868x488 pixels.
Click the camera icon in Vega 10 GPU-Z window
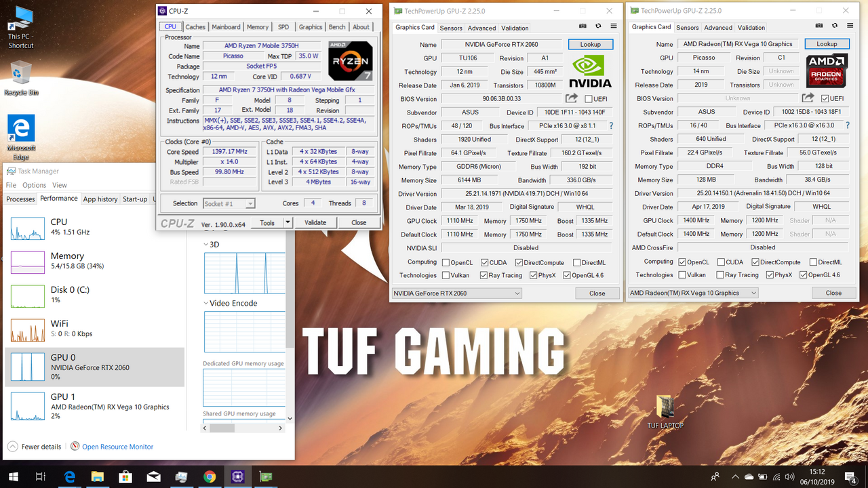coord(819,26)
